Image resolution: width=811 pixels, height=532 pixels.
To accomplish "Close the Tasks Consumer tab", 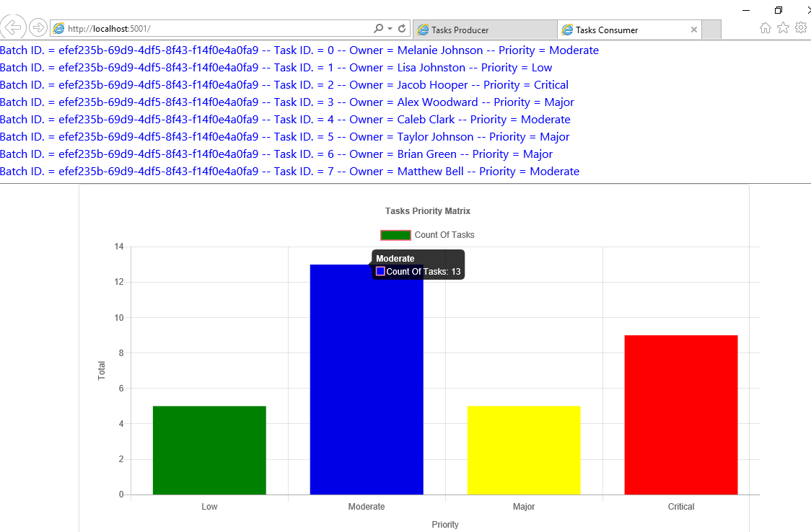I will (694, 30).
